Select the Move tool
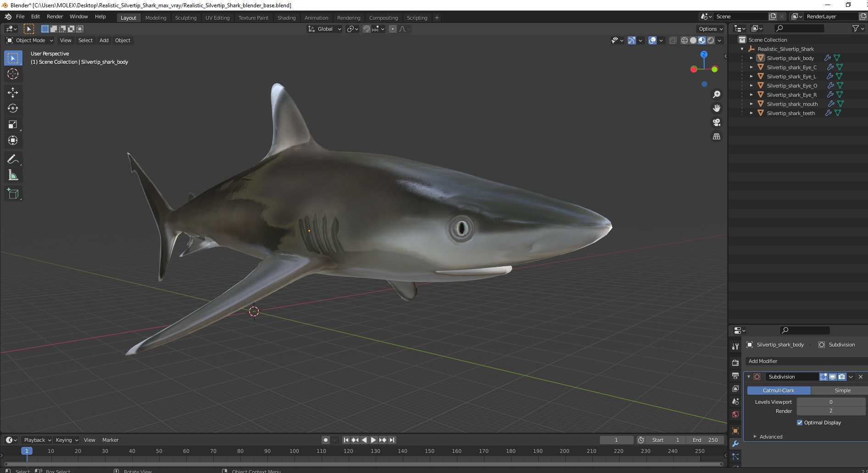 (13, 93)
